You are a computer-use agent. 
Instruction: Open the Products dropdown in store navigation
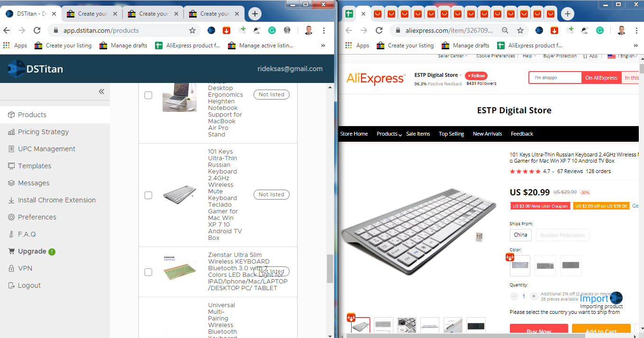click(389, 134)
